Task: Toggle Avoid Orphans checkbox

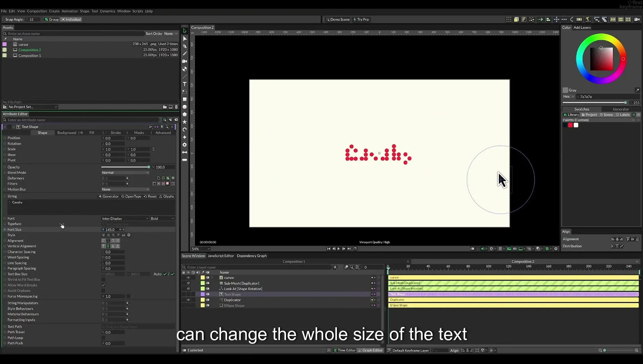Action: tap(103, 291)
